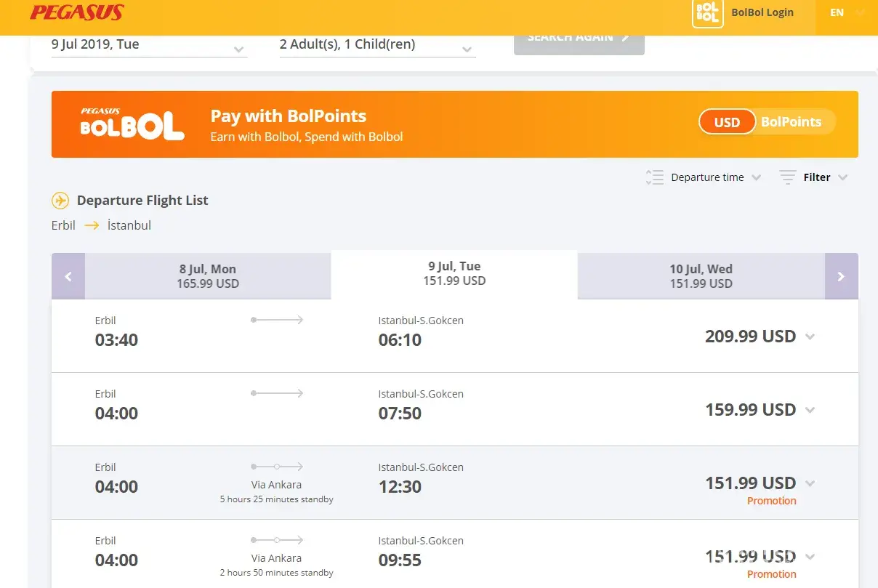Viewport: 878px width, 588px height.
Task: Switch price display to BolPoints
Action: 791,122
